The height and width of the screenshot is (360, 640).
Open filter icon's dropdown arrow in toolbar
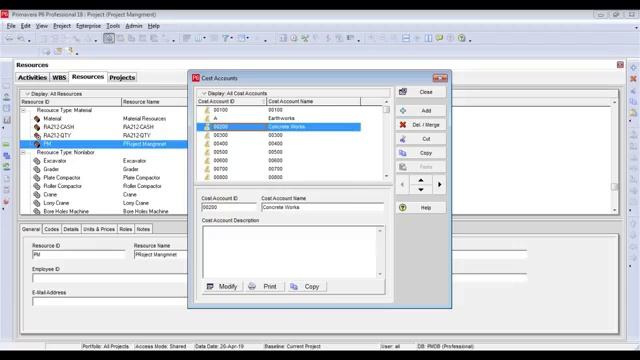point(231,38)
